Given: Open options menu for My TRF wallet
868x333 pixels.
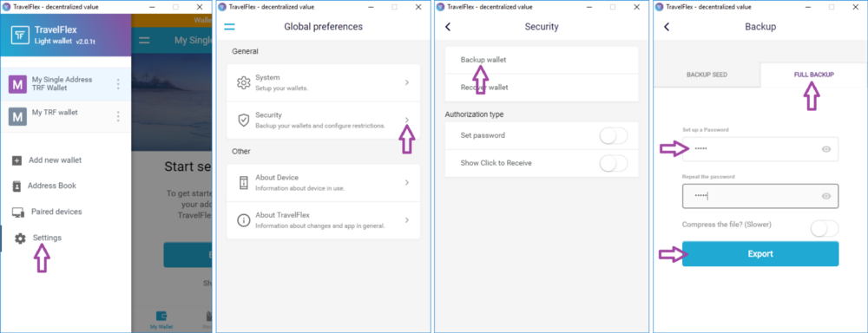Looking at the screenshot, I should 118,117.
